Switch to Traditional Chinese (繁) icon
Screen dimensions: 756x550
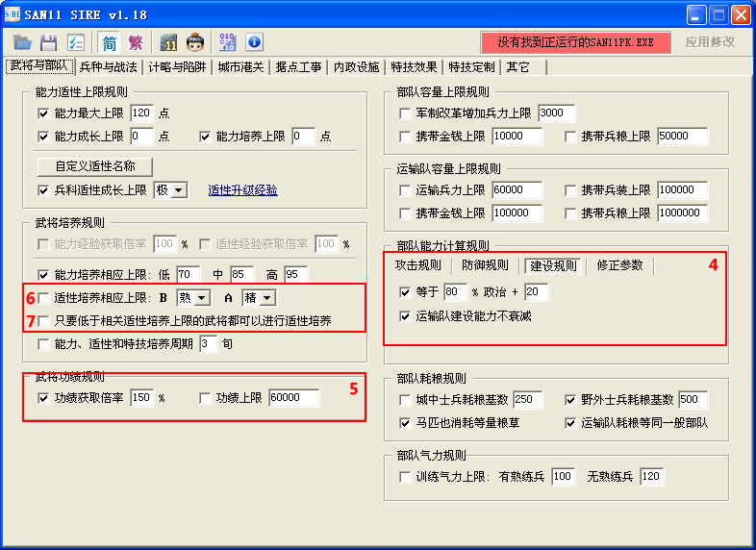tap(136, 42)
